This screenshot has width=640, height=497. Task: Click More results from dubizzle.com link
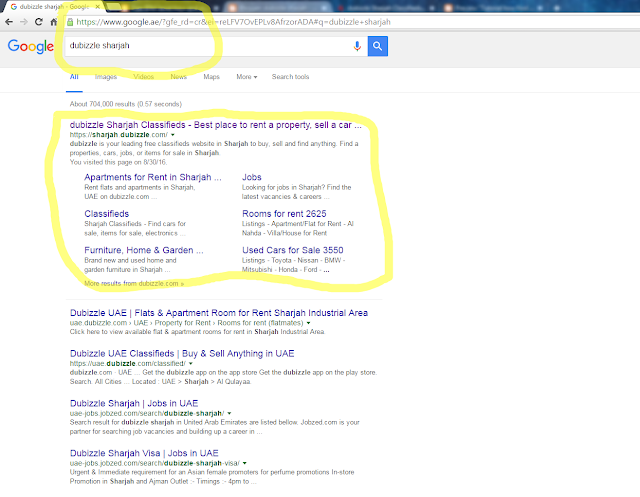coord(134,283)
